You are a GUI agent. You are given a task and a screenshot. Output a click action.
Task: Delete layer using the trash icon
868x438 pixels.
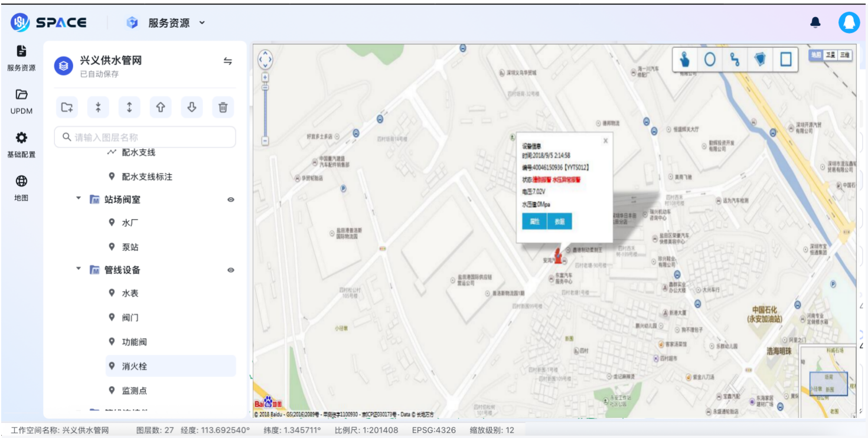(223, 107)
